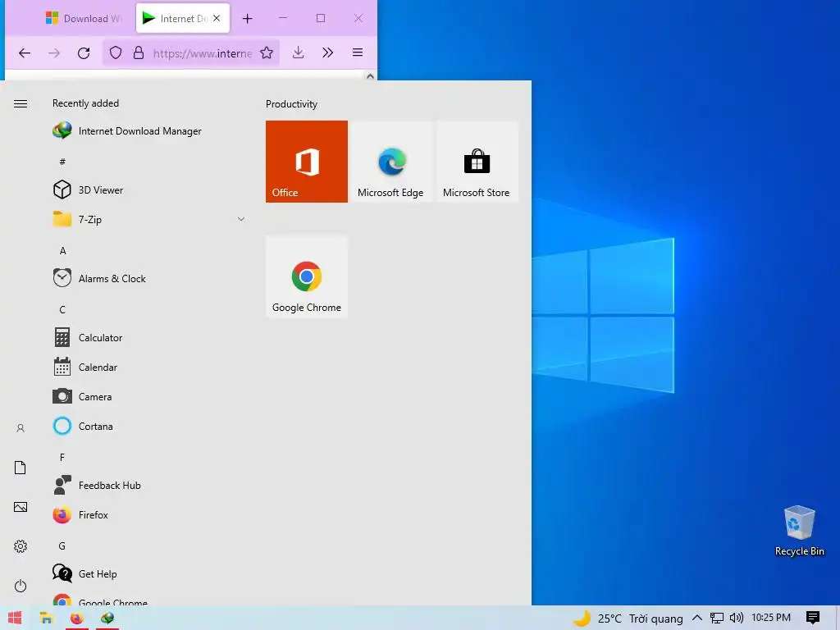The image size is (840, 630).
Task: Expand the 7-Zip folder chevron
Action: (x=241, y=219)
